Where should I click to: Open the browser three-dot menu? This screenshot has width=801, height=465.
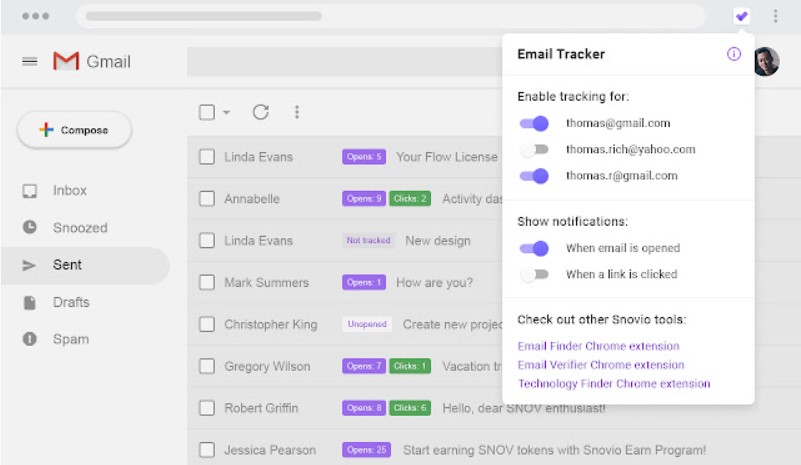(x=775, y=16)
